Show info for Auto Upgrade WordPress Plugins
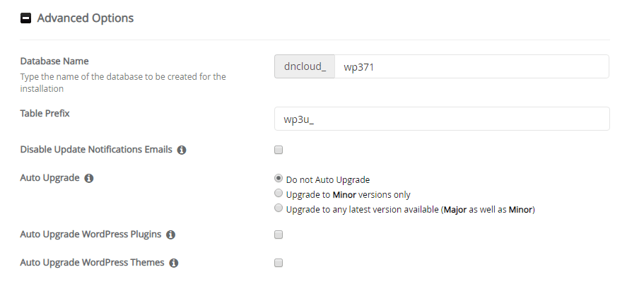 170,234
